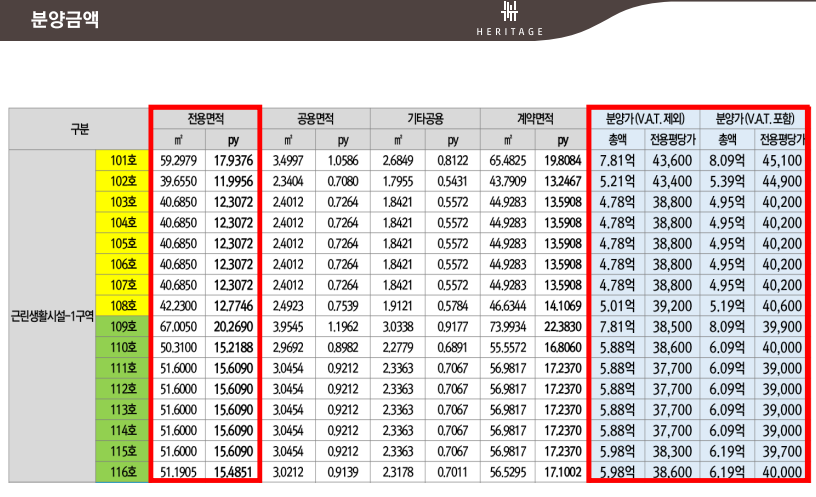
Task: Select the 103호 row label
Action: coord(123,202)
